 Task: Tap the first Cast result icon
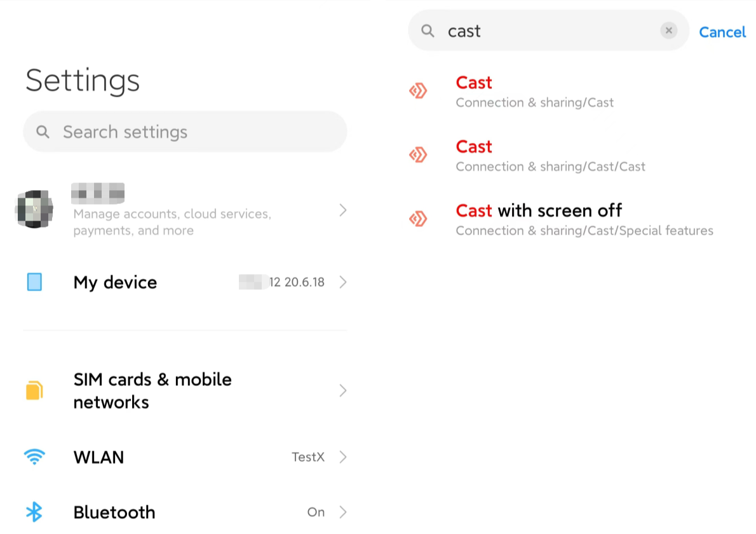click(418, 91)
